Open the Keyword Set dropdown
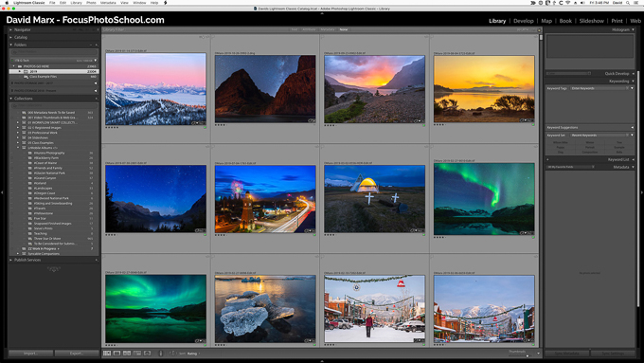 [600, 136]
